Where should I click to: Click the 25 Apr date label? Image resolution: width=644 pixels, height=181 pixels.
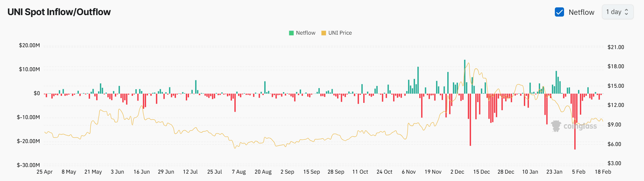pos(45,172)
